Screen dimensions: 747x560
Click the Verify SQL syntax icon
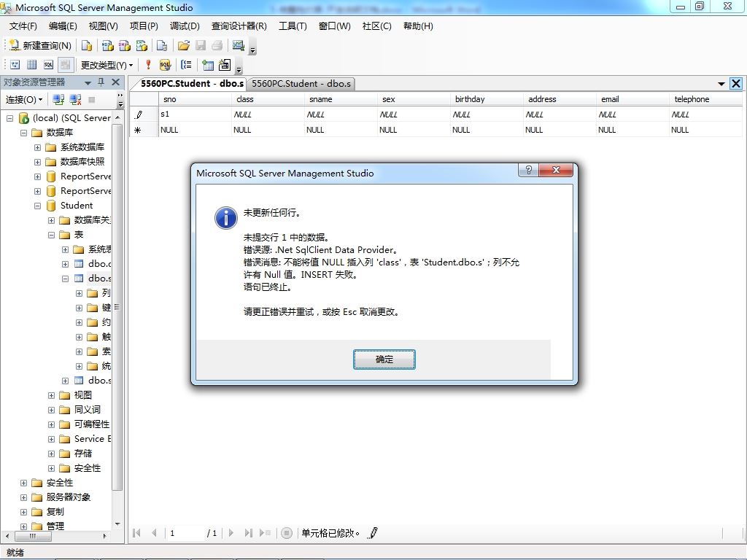pyautogui.click(x=165, y=64)
